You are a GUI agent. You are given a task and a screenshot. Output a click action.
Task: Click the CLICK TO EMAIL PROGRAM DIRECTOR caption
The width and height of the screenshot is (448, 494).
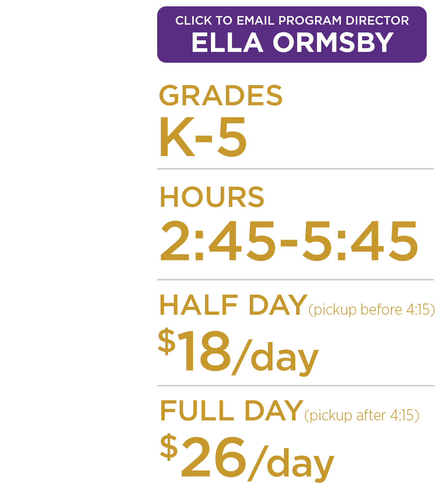click(292, 21)
